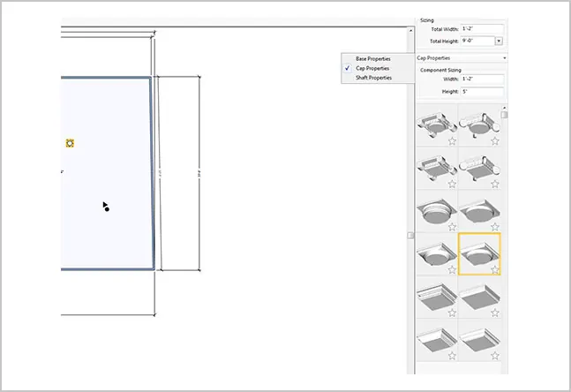
Task: Focus the component Height field
Action: tap(483, 92)
